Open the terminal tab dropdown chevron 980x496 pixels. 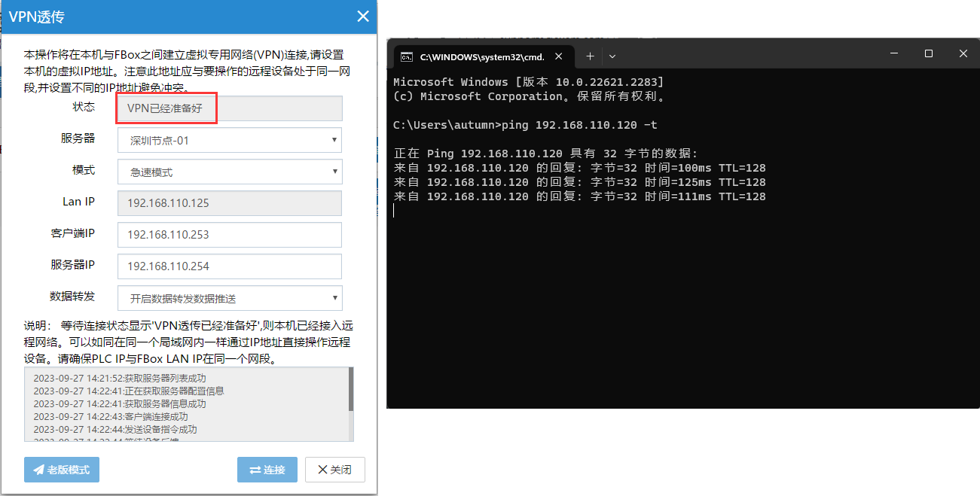pyautogui.click(x=612, y=56)
